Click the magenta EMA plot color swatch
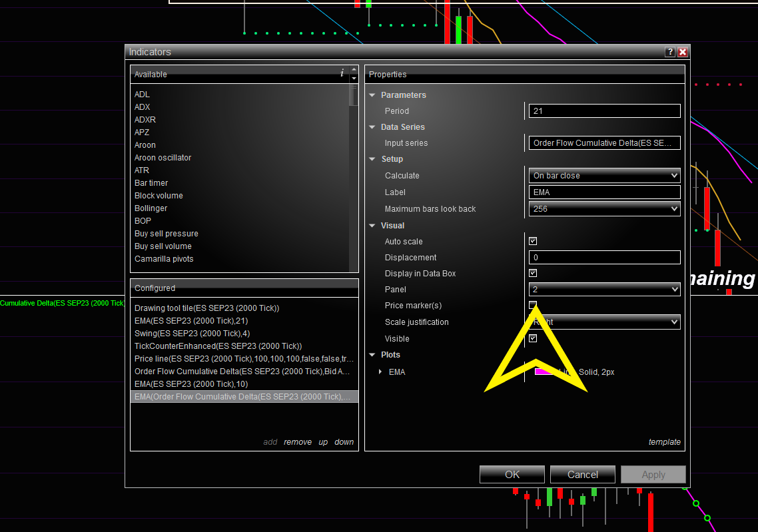The image size is (758, 532). click(x=544, y=372)
